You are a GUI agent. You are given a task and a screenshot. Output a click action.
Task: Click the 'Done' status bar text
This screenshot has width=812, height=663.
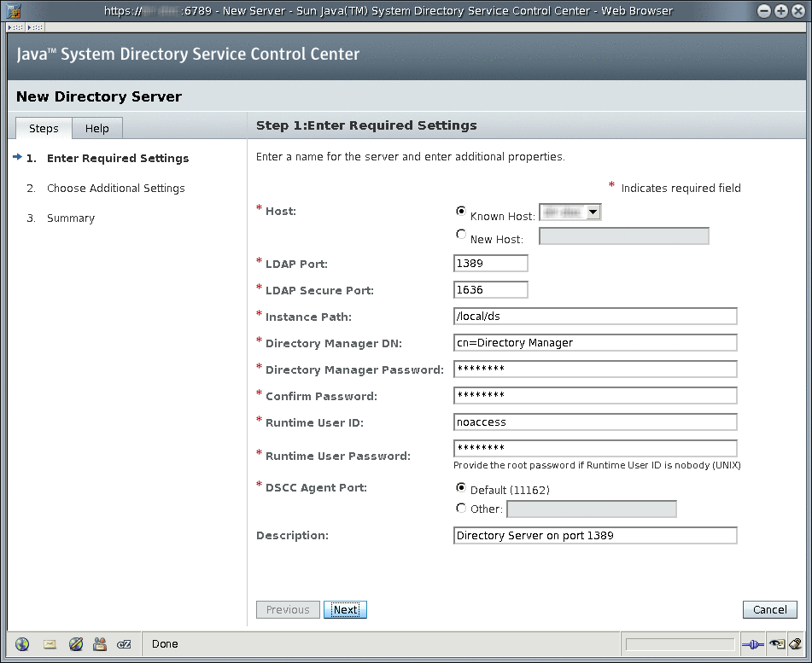click(x=165, y=644)
